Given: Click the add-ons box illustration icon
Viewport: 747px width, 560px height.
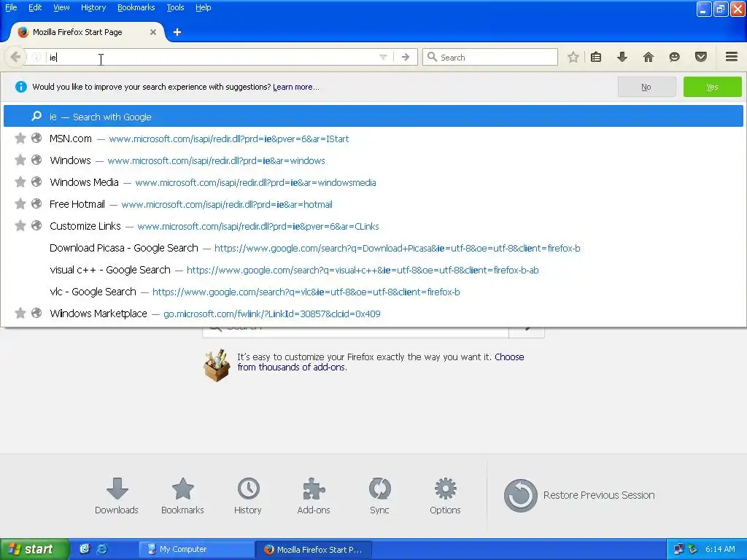Looking at the screenshot, I should pyautogui.click(x=217, y=365).
